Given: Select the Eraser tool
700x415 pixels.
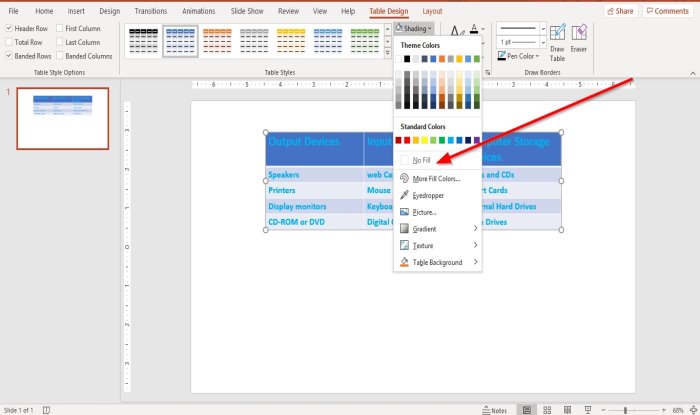Looking at the screenshot, I should click(x=579, y=39).
